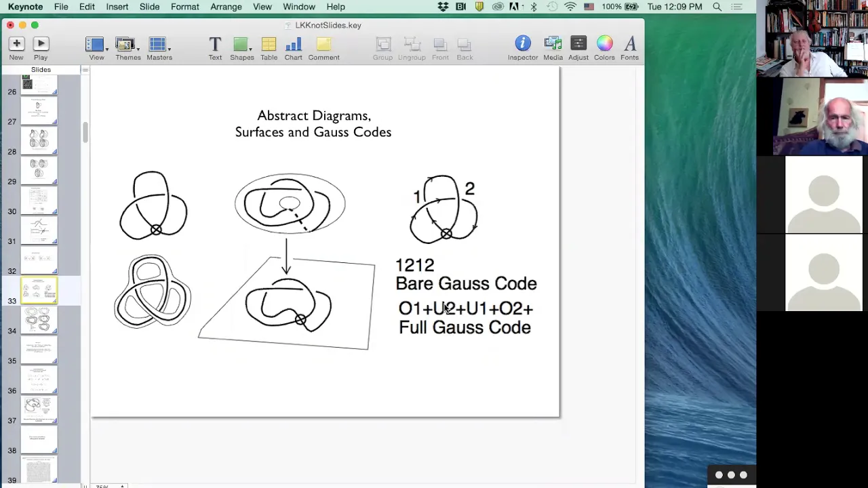Select slide 37 thumbnail
The width and height of the screenshot is (868, 488).
coord(39,409)
